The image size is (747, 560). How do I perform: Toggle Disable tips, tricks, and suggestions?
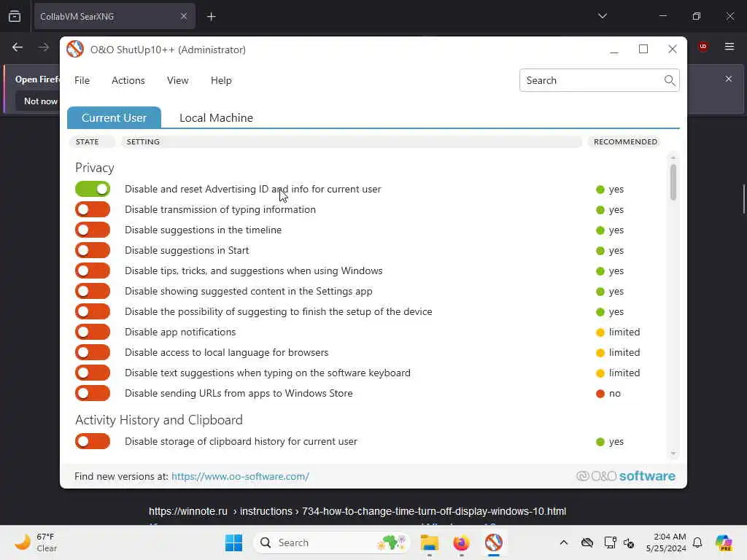click(93, 271)
